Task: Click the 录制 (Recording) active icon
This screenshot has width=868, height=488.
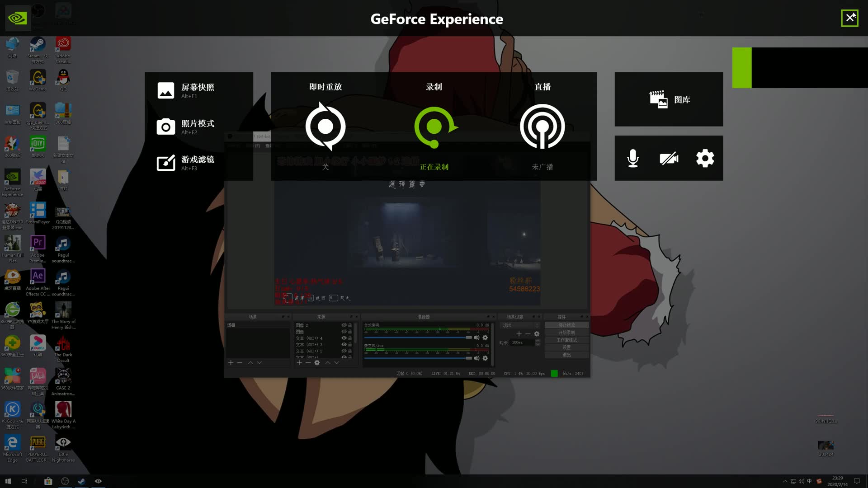Action: (x=434, y=127)
